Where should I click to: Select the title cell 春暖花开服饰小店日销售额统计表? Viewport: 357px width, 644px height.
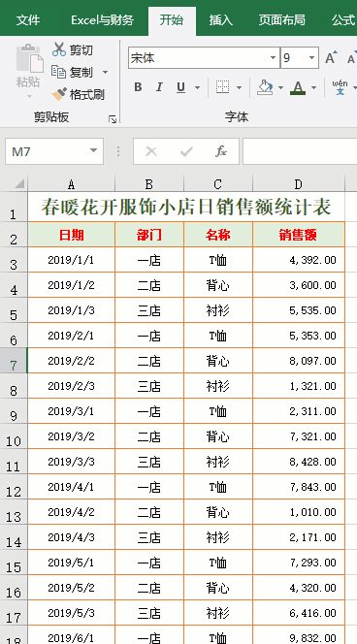point(186,207)
